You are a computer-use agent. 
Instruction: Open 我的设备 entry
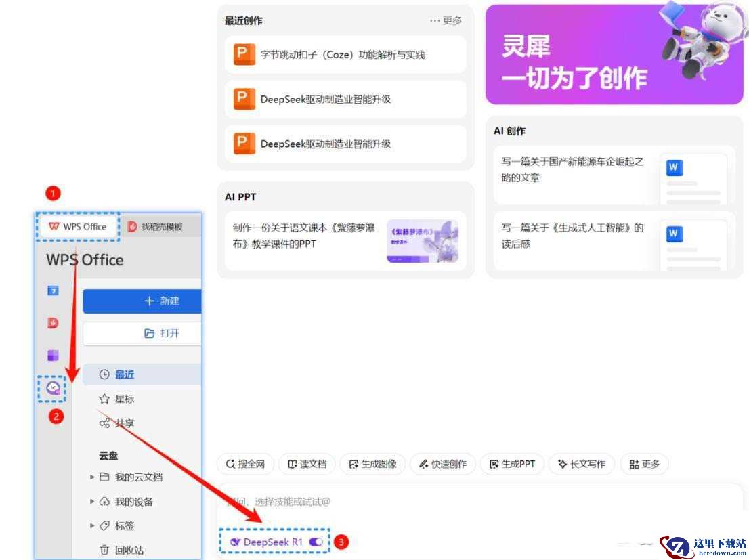133,502
